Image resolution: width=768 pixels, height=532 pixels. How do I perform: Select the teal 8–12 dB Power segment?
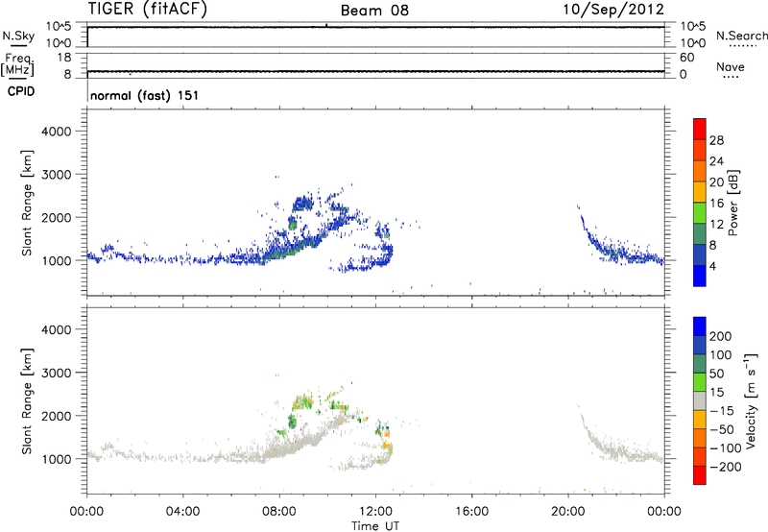coord(700,234)
